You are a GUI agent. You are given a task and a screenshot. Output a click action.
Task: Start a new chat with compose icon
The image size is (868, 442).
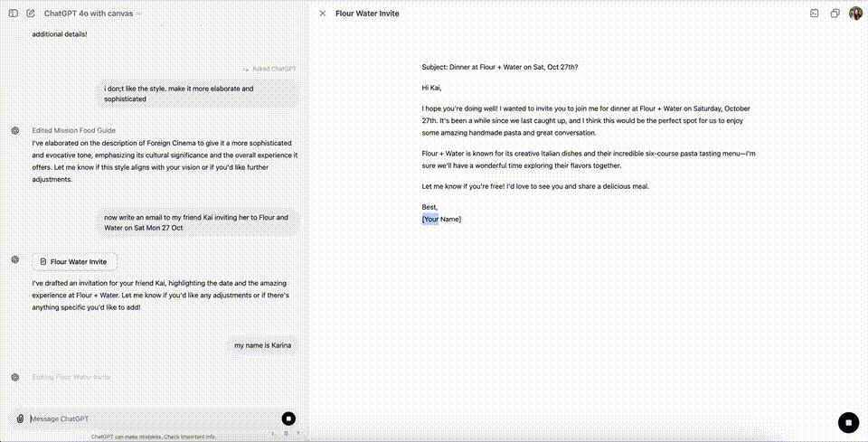31,14
